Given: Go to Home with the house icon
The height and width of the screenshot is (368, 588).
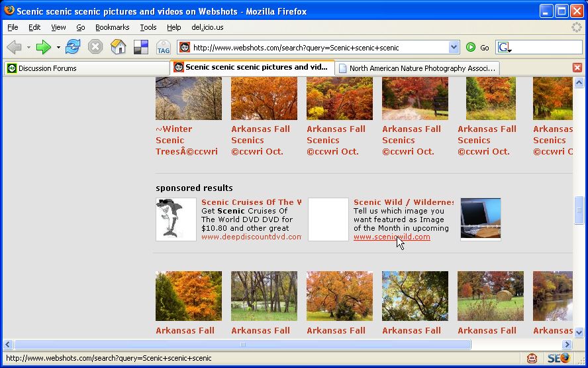Looking at the screenshot, I should 118,47.
